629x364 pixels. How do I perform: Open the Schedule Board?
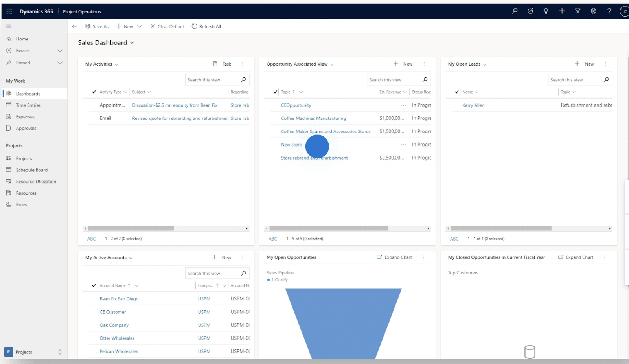tap(31, 169)
